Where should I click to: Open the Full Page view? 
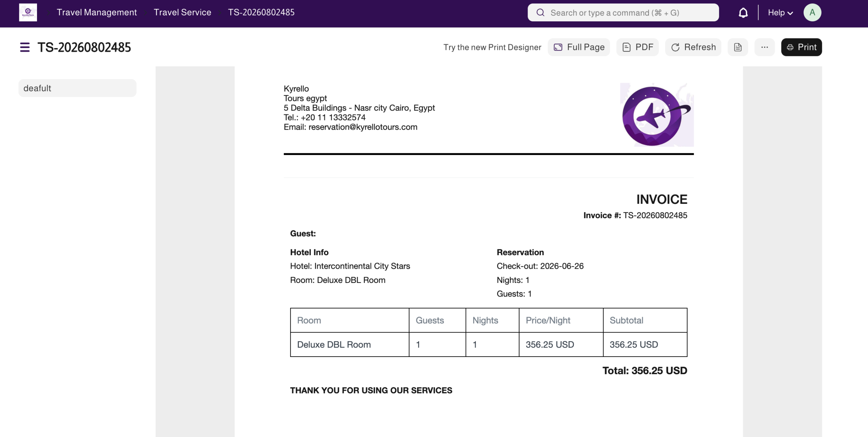[578, 47]
